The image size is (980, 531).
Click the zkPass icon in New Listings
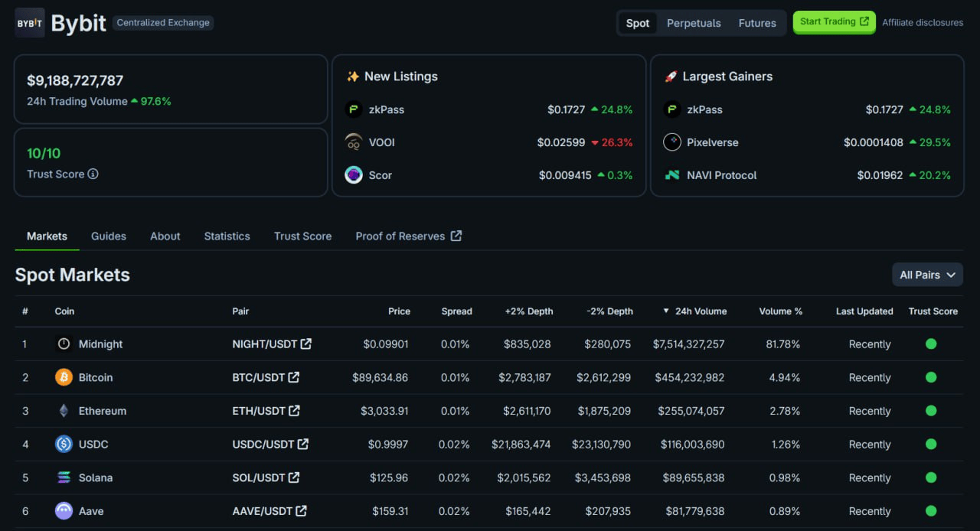[x=353, y=109]
